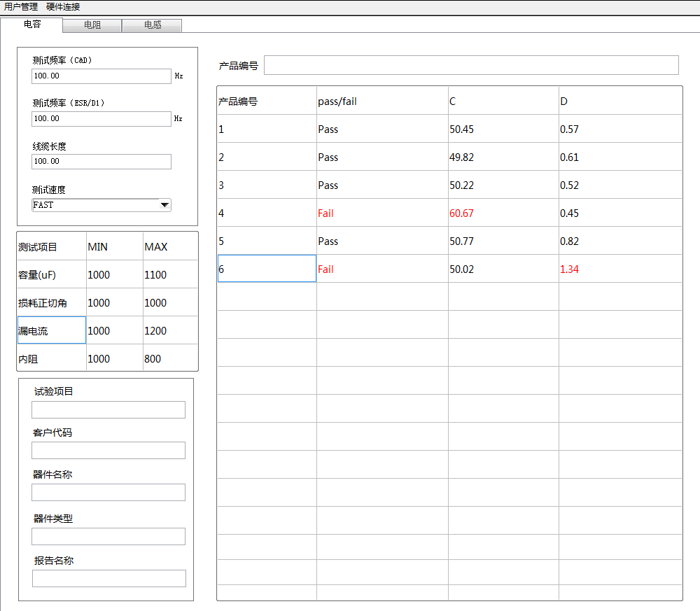Switch to the 电感 tab
This screenshot has height=611, width=700.
click(x=152, y=25)
